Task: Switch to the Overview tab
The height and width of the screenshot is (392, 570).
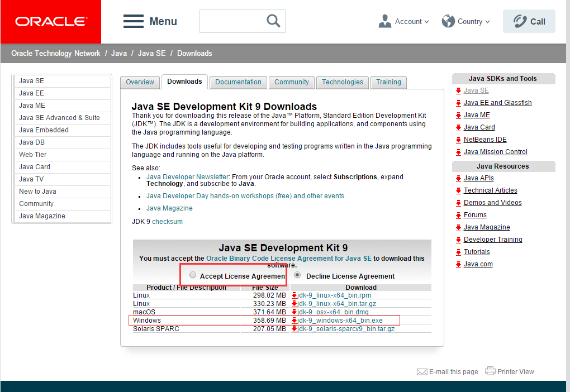Action: [x=140, y=82]
